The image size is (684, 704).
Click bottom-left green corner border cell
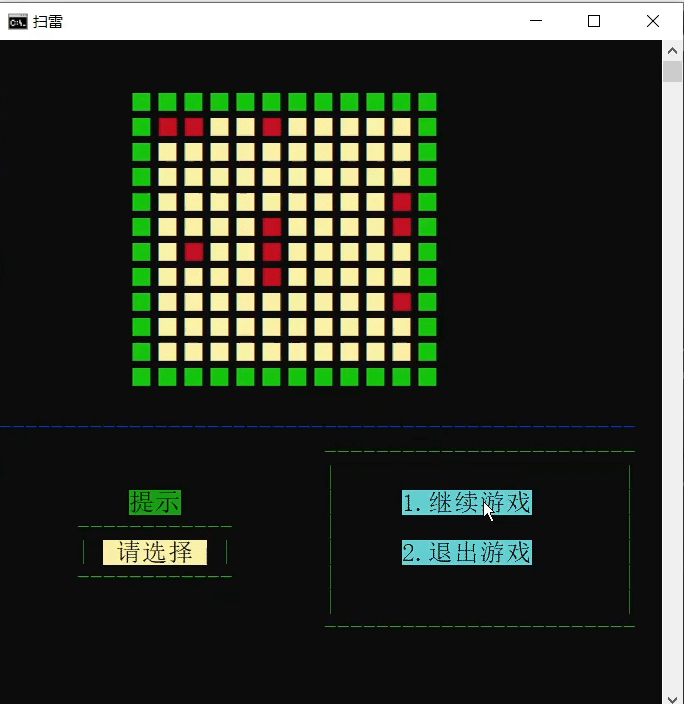pos(141,377)
